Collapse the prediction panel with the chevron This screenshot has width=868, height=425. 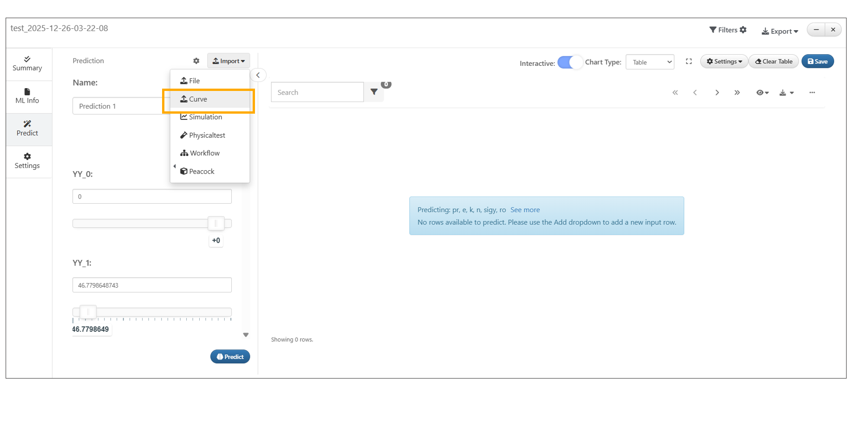tap(258, 75)
